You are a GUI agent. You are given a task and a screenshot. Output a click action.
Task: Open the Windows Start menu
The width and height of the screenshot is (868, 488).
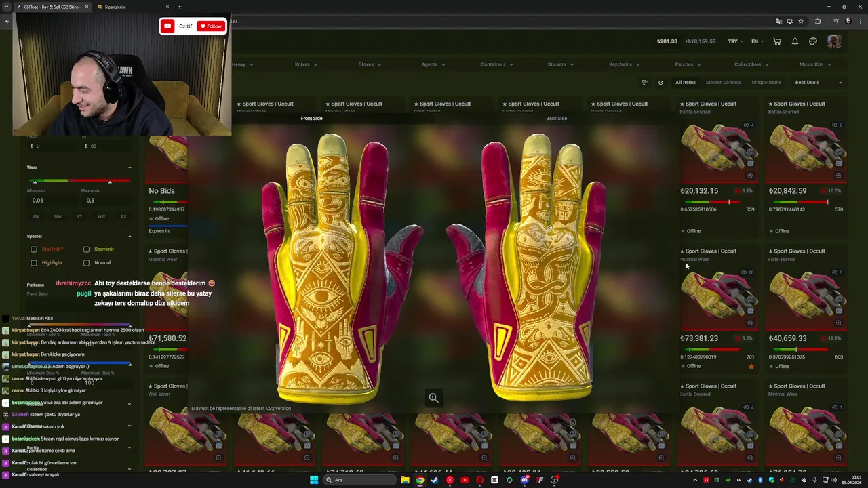click(x=314, y=480)
